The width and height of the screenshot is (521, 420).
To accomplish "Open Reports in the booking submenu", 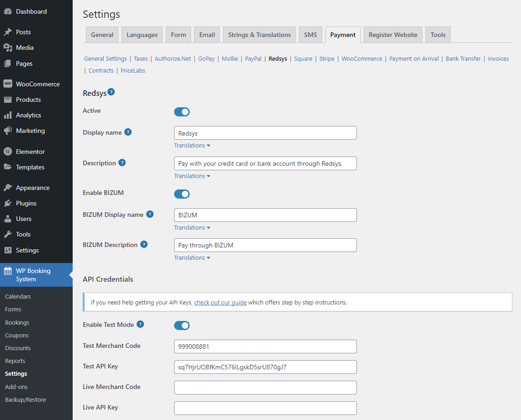I will [15, 361].
